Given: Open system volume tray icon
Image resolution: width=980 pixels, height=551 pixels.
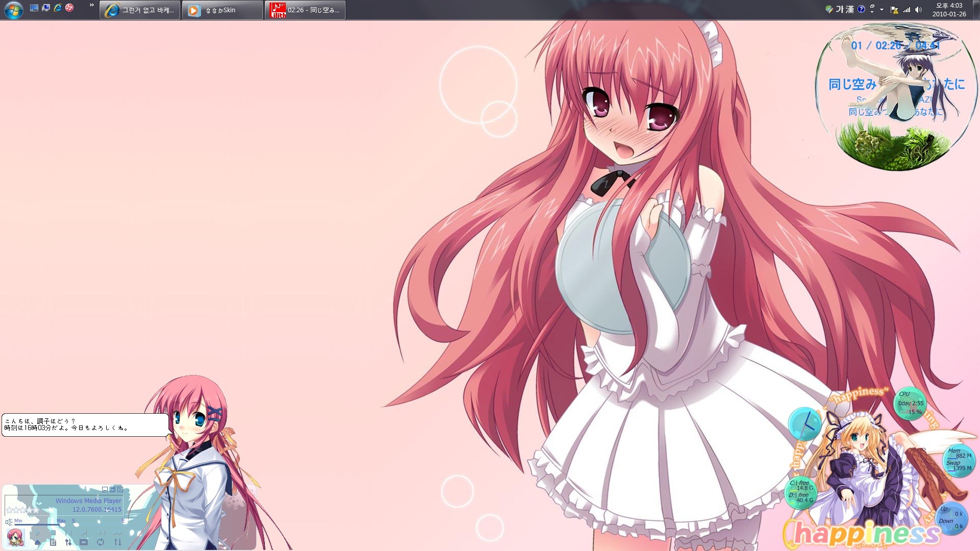Looking at the screenshot, I should tap(918, 10).
